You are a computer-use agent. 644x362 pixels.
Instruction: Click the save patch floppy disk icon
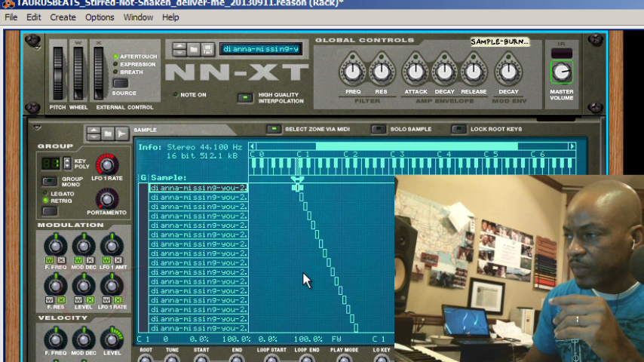point(208,49)
